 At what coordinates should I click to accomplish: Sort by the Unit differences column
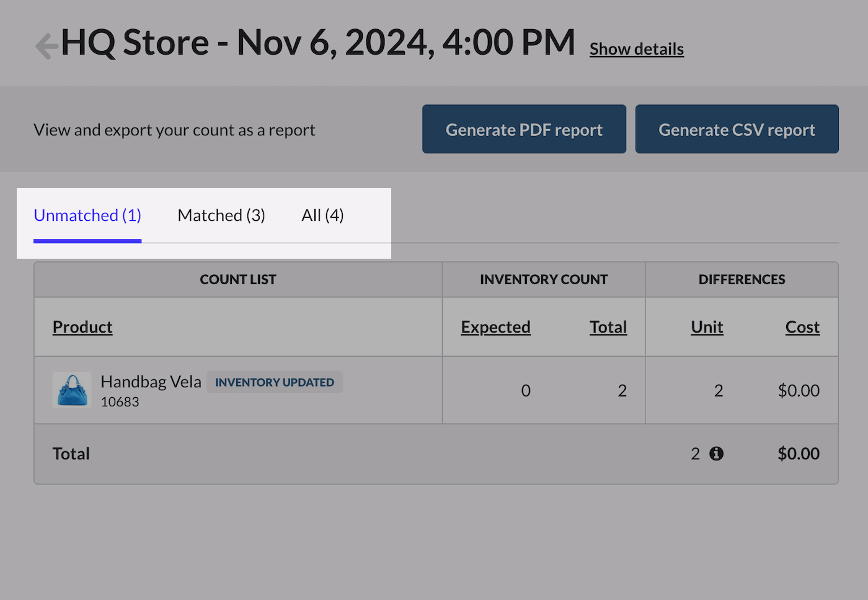tap(707, 327)
